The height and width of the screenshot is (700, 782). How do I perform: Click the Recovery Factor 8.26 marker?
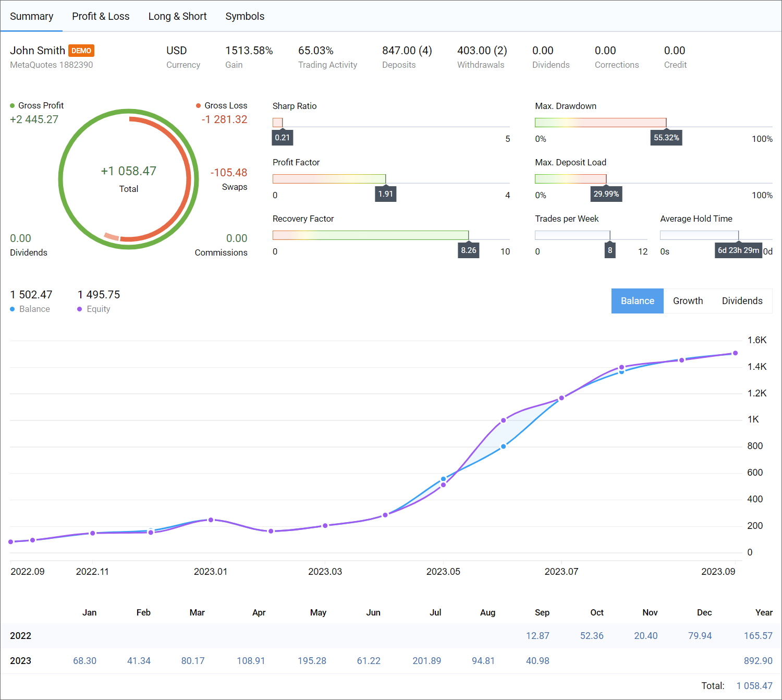tap(468, 250)
